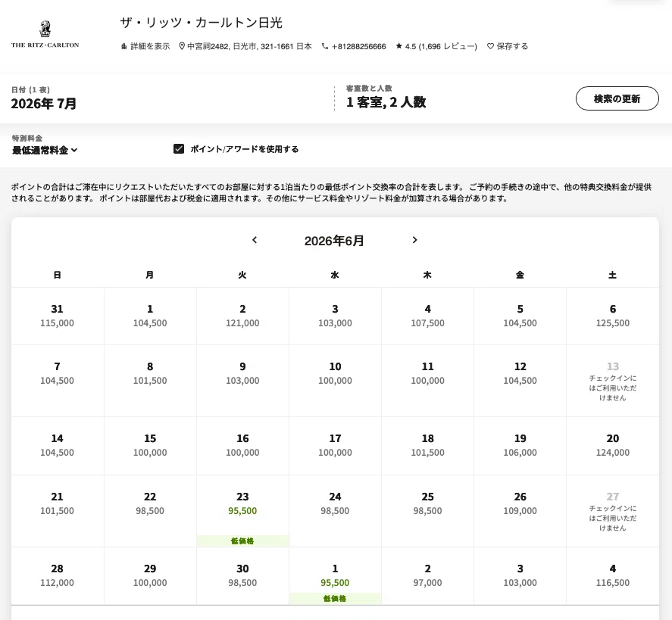Viewport: 672px width, 620px height.
Task: Click the 2026年6月 month heading
Action: click(x=334, y=241)
